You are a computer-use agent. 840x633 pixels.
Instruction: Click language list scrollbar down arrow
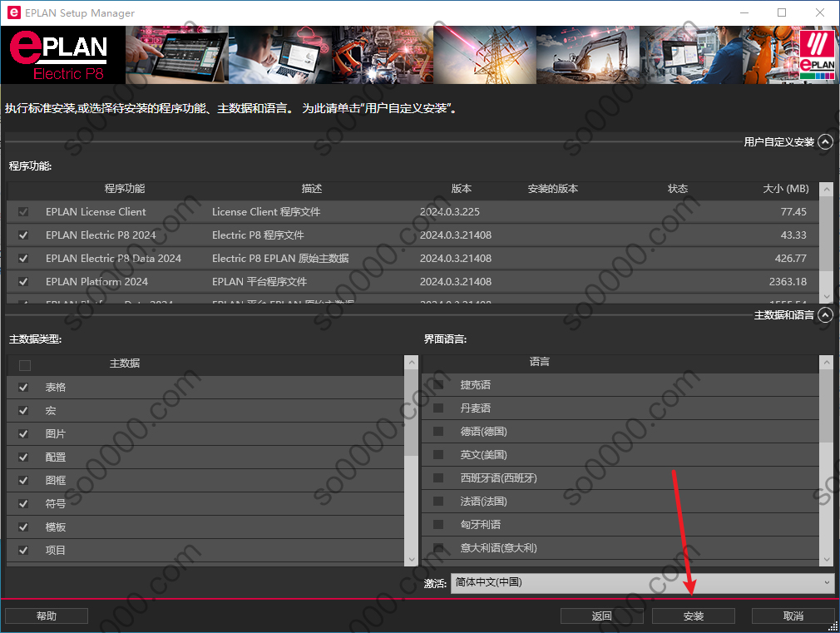[827, 559]
